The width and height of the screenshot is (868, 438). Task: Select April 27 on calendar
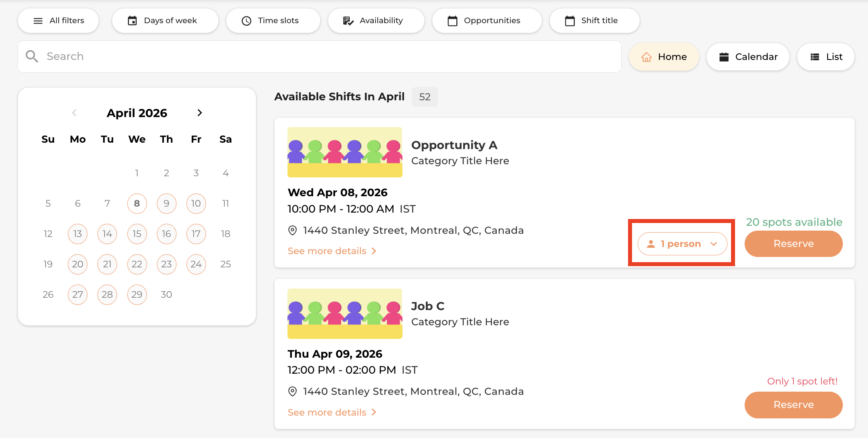pyautogui.click(x=77, y=295)
